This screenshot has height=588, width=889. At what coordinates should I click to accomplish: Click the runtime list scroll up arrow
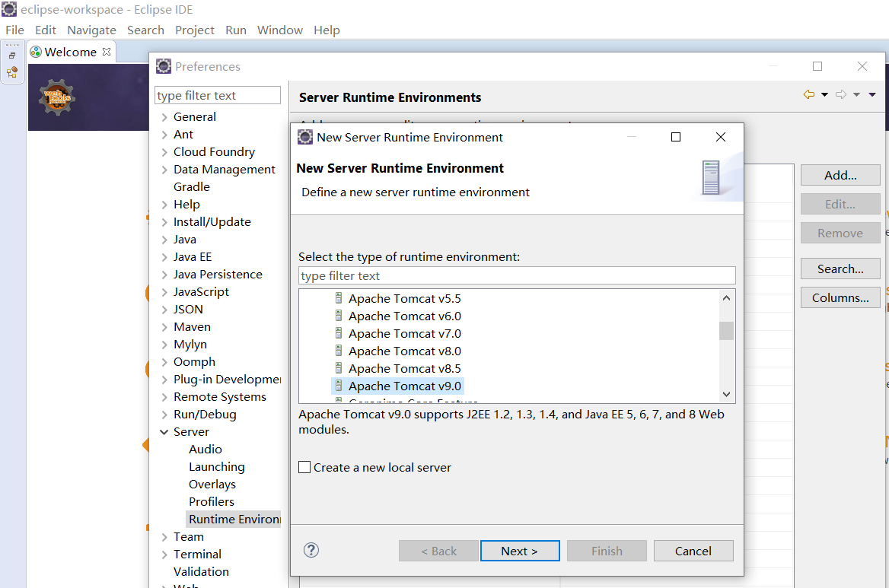726,298
